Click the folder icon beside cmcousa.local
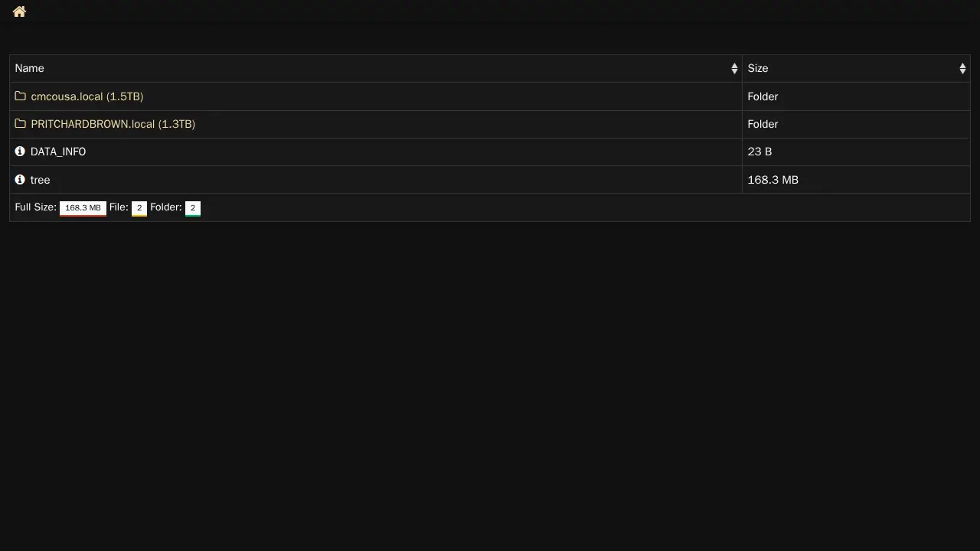The height and width of the screenshot is (551, 980). tap(21, 96)
